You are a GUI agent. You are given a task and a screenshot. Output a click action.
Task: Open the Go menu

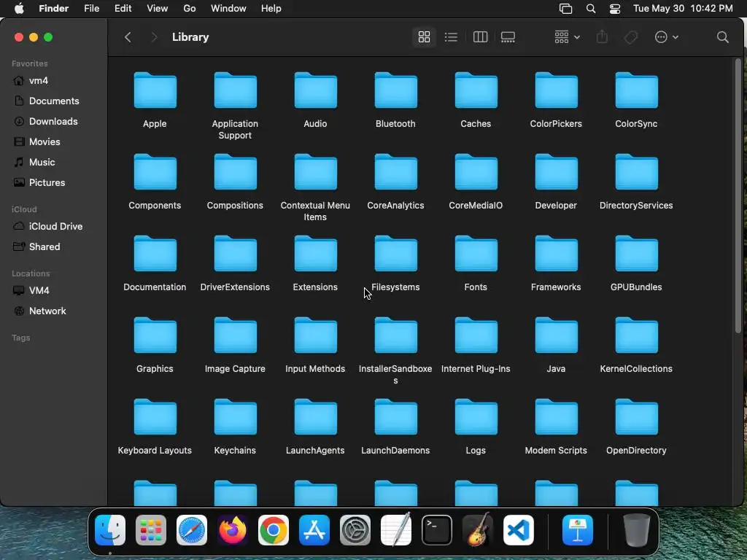(x=190, y=9)
